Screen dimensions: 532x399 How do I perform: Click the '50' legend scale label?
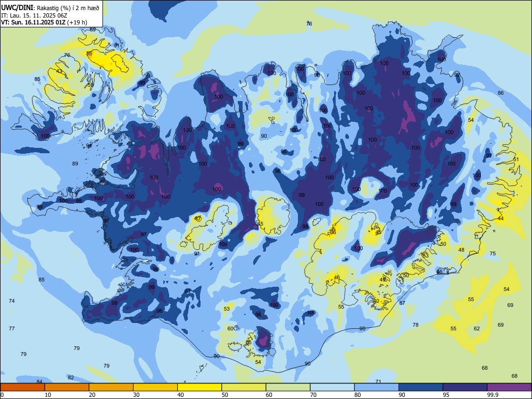225,395
